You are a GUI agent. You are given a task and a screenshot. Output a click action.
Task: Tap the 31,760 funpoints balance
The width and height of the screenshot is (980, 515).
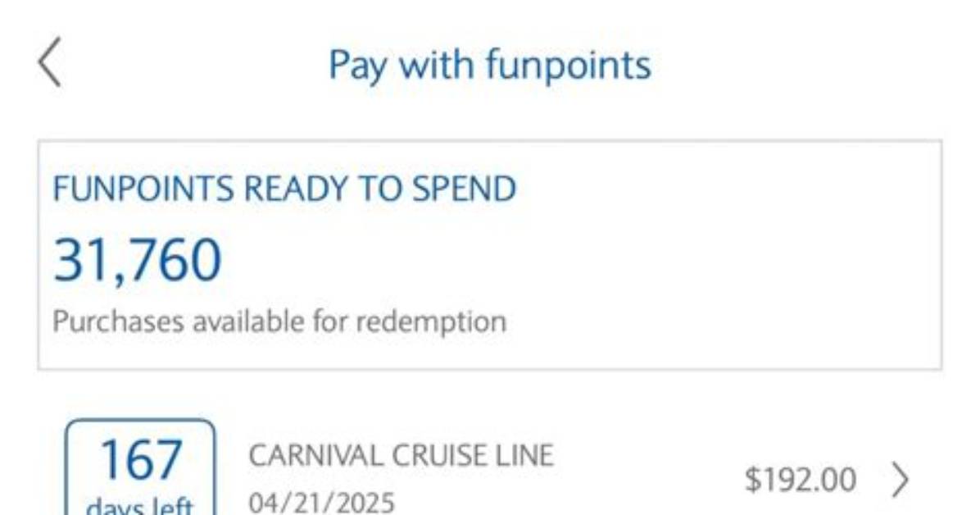pyautogui.click(x=138, y=260)
